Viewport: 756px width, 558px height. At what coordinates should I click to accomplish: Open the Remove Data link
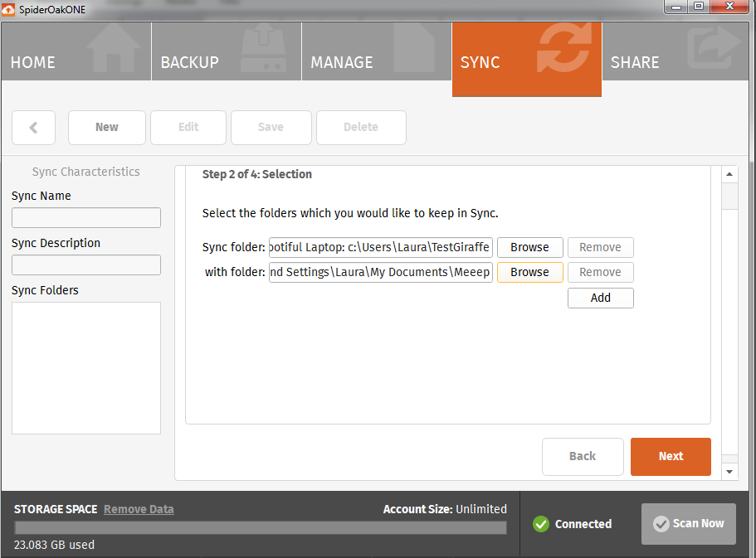[x=139, y=509]
